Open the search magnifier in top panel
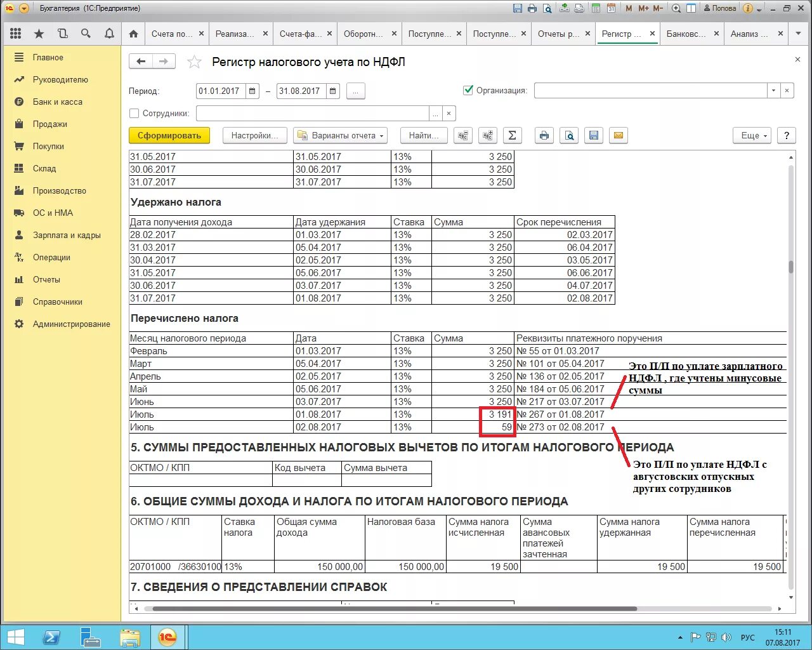812x650 pixels. [86, 34]
